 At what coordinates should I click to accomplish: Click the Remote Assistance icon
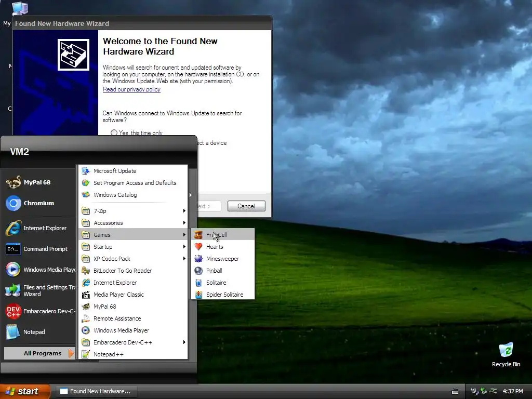tap(86, 318)
